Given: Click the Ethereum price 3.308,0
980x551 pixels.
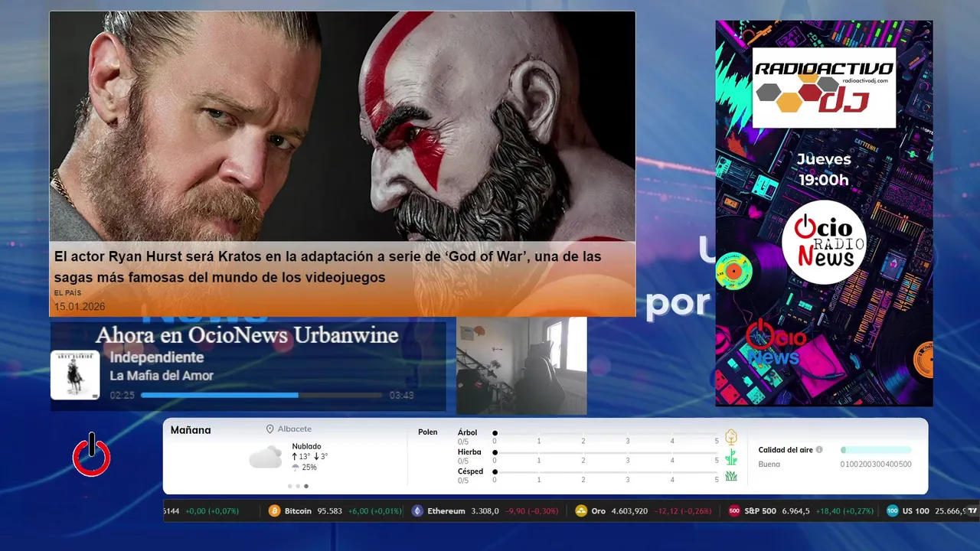Looking at the screenshot, I should [x=485, y=511].
